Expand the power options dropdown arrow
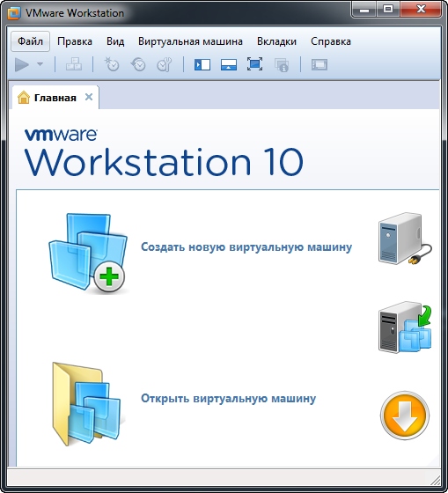The height and width of the screenshot is (493, 448). (x=40, y=64)
